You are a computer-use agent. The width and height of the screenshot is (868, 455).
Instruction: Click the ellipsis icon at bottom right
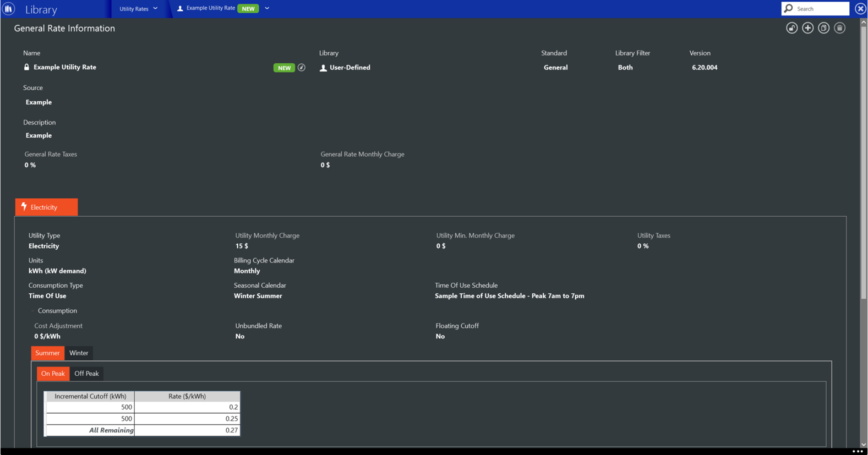[858, 451]
